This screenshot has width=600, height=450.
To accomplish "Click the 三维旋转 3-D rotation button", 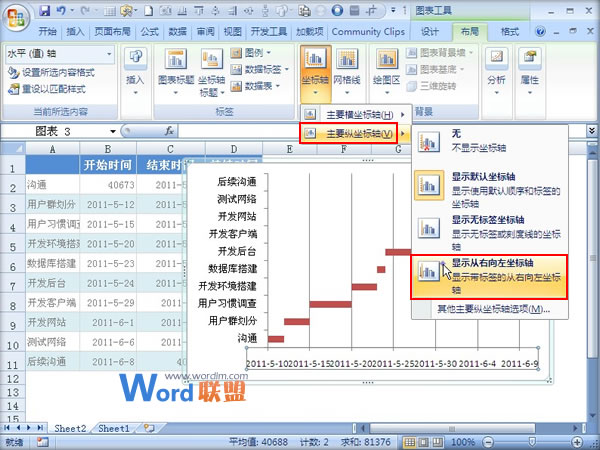I will [x=432, y=86].
